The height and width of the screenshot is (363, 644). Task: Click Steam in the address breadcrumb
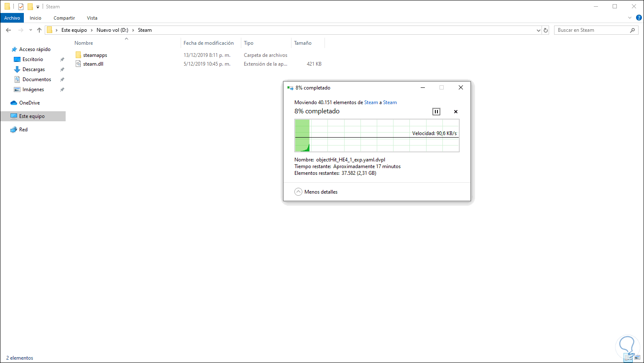click(x=145, y=30)
